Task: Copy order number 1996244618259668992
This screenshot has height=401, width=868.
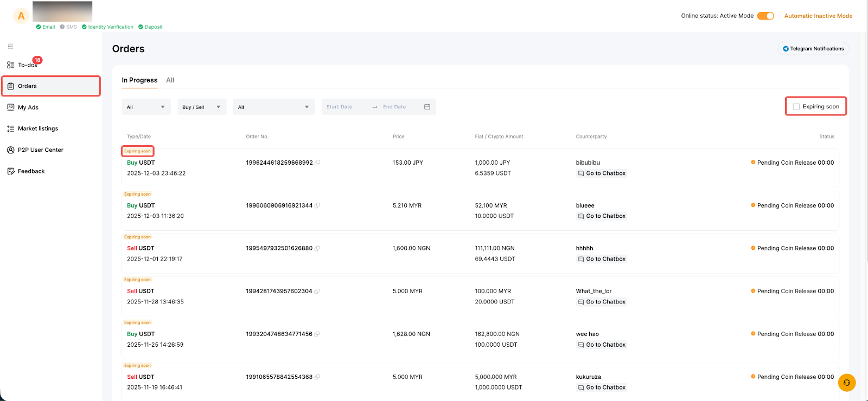Action: 317,163
